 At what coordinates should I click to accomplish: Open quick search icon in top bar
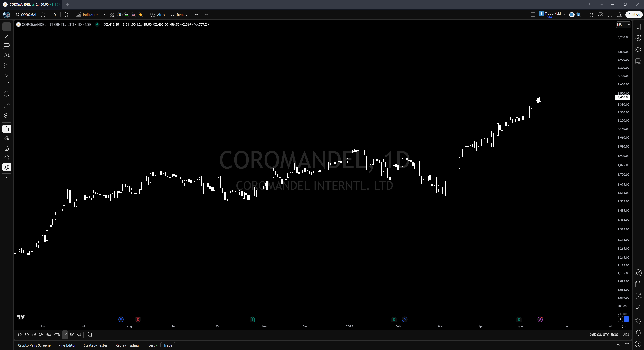click(x=591, y=15)
